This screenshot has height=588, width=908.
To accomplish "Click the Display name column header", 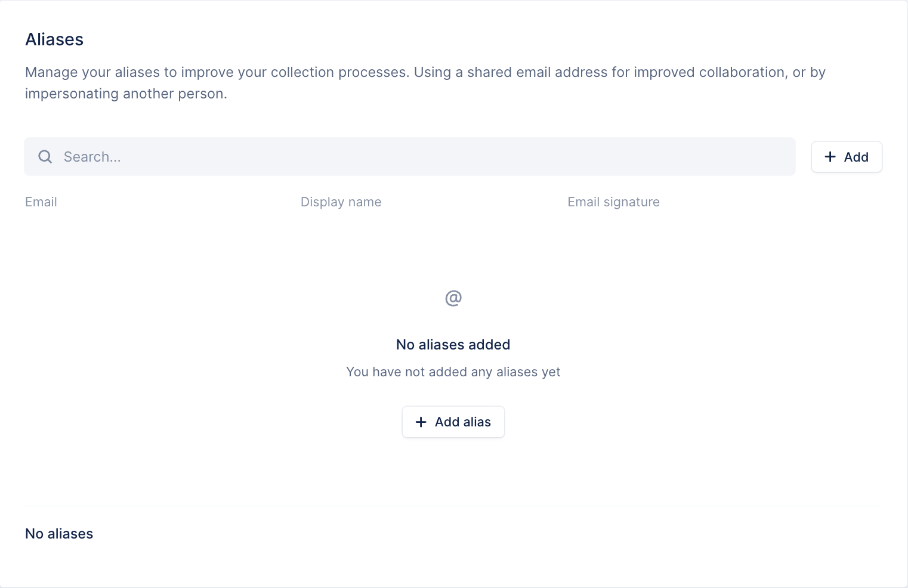I will point(341,202).
